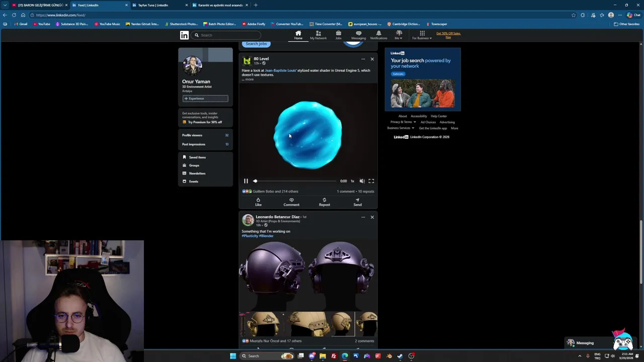Open the Jobs page icon
Viewport: 644px width, 362px height.
click(339, 35)
